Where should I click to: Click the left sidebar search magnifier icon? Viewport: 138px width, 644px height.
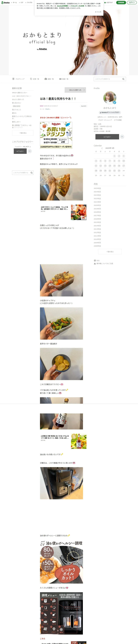tap(32, 173)
